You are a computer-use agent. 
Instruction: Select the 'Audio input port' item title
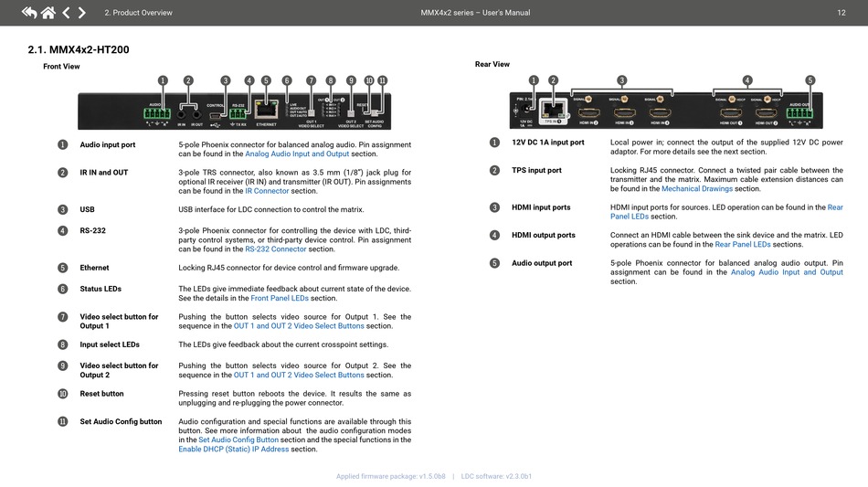108,144
